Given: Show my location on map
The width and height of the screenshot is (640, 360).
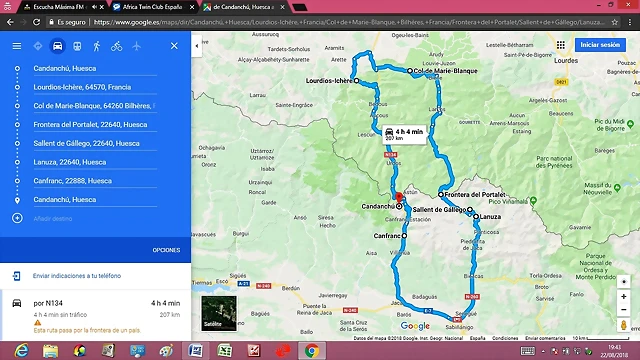Looking at the screenshot, I should pos(623,282).
